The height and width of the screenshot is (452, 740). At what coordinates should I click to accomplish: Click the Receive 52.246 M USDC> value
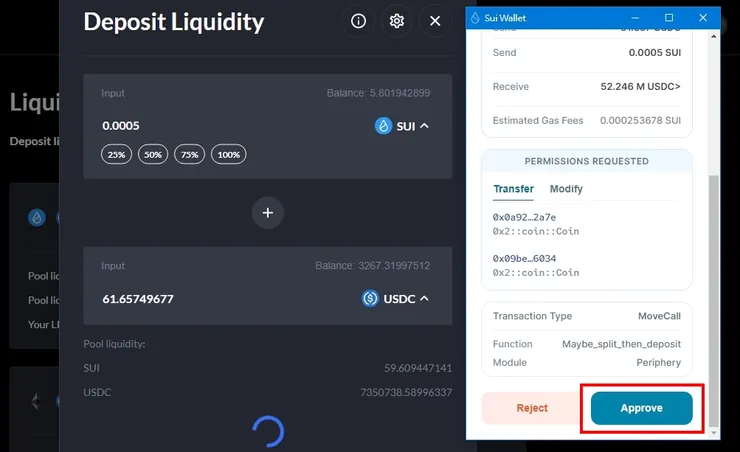[x=640, y=86]
